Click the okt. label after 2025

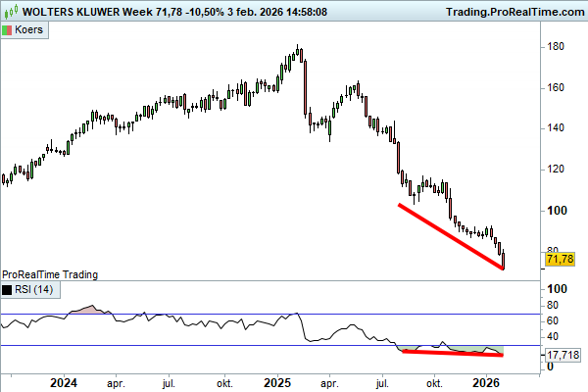pos(434,384)
